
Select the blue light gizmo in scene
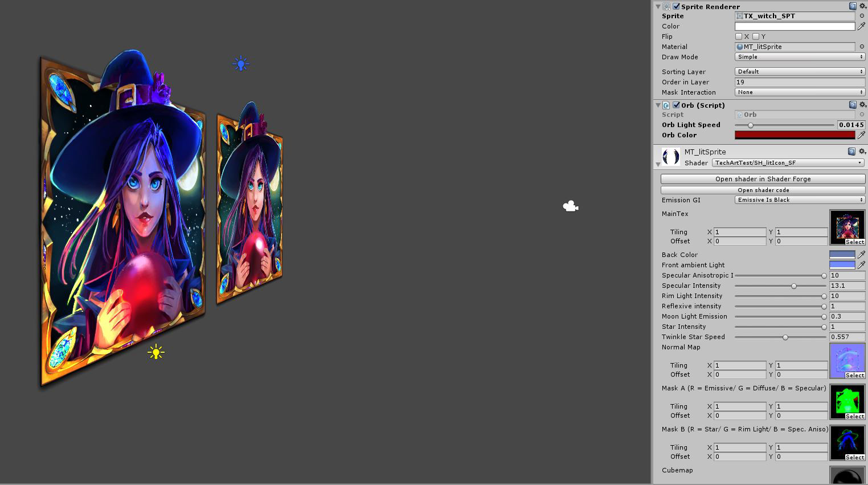click(241, 64)
